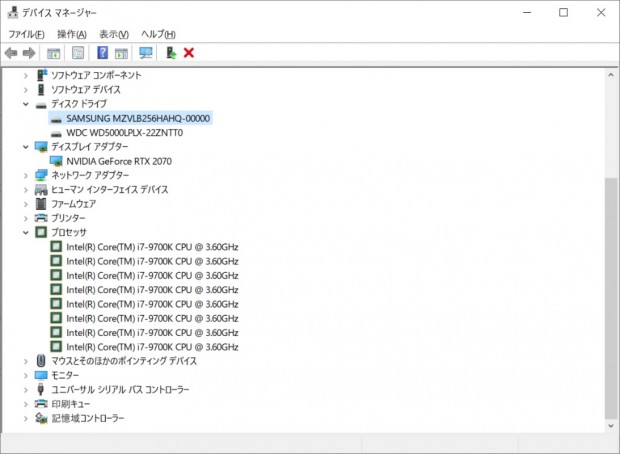Collapse the ディスプレイ アダプター node

click(26, 147)
